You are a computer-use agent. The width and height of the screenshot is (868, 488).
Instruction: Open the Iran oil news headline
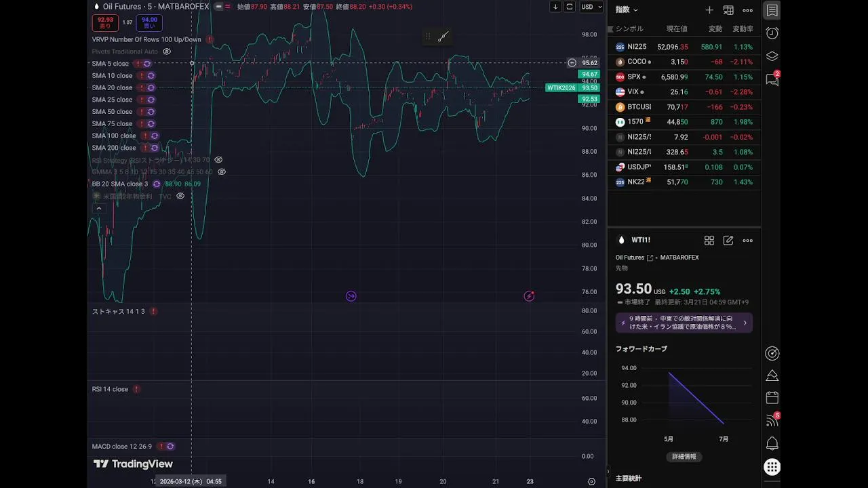click(x=684, y=323)
